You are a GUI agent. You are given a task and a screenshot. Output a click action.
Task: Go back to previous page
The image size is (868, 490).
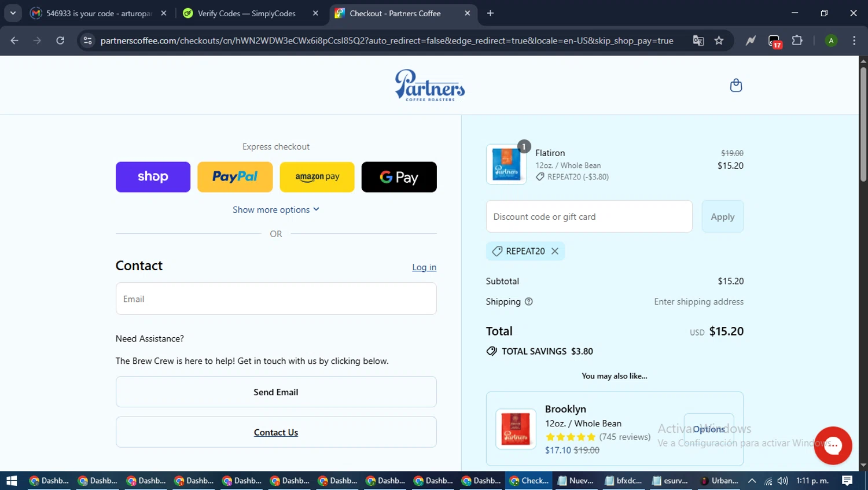pos(14,40)
